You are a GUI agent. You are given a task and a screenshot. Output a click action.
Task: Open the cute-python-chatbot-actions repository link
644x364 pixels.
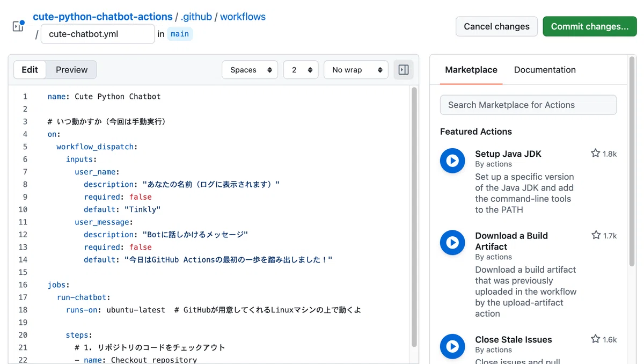click(x=103, y=17)
